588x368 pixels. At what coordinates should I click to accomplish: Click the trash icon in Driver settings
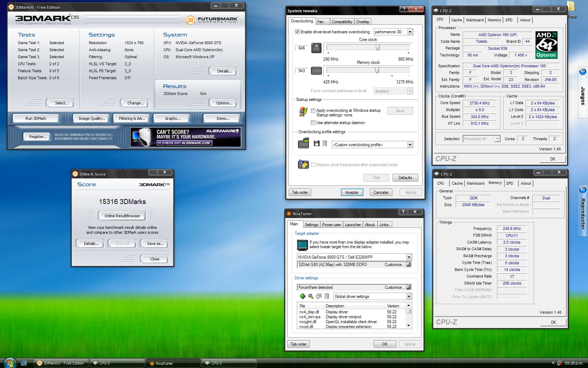pos(327,297)
